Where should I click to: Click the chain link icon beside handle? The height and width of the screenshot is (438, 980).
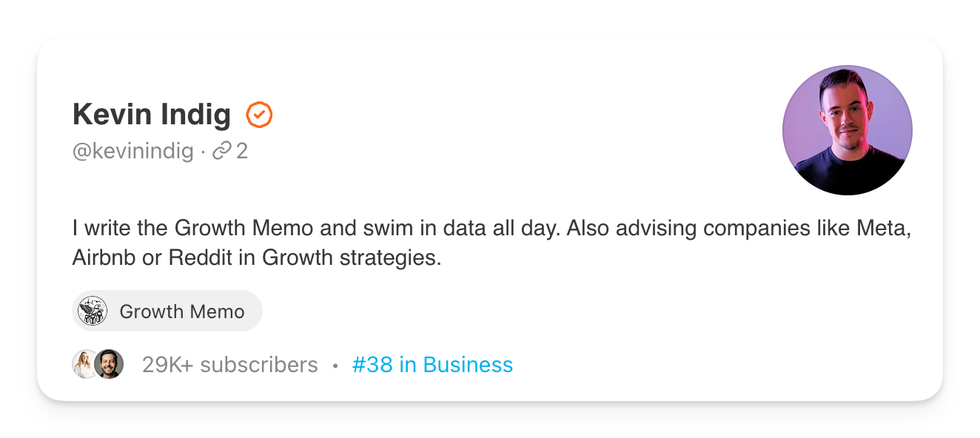(x=222, y=152)
